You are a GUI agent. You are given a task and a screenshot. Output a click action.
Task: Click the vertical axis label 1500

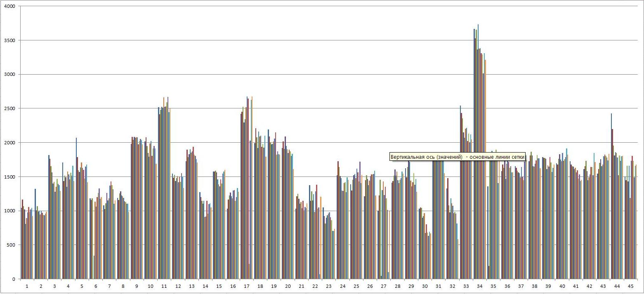click(x=10, y=177)
